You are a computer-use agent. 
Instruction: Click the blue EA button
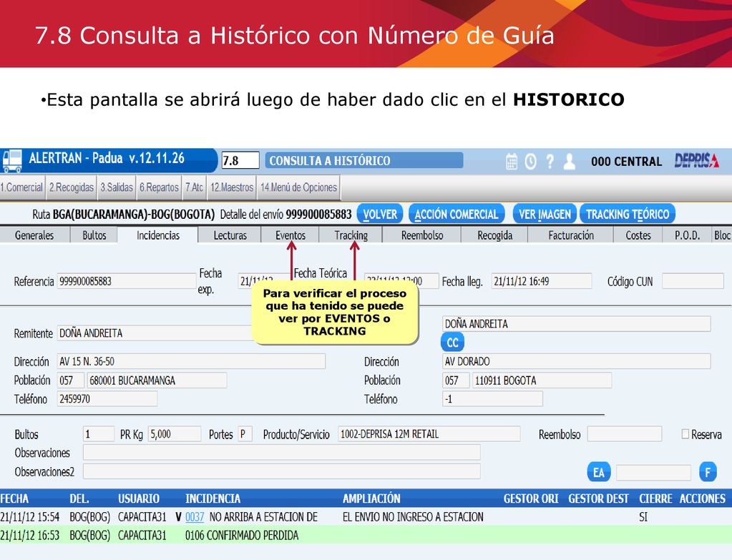pyautogui.click(x=598, y=472)
